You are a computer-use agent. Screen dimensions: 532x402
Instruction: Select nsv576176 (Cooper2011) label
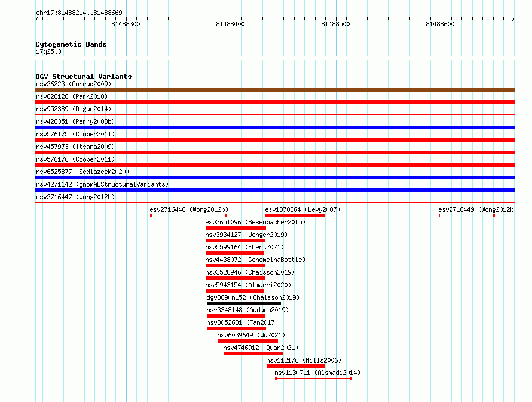75,159
